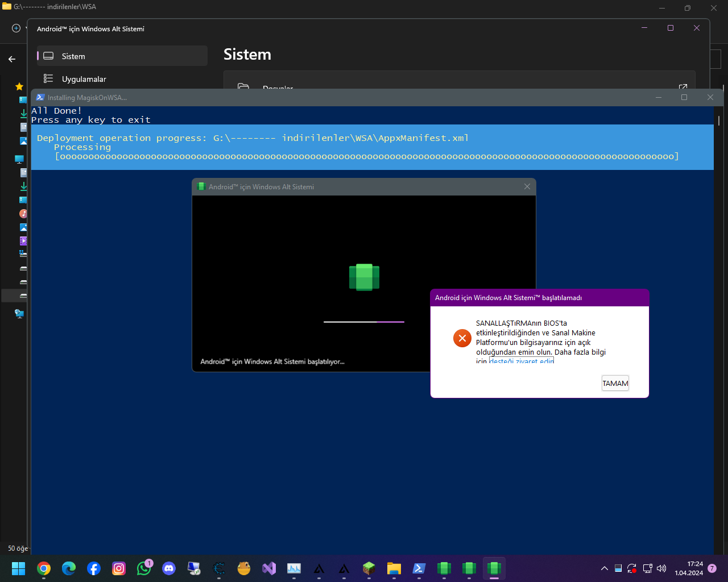Open Music folder in Explorer sidebar
The image size is (728, 582).
click(x=23, y=214)
